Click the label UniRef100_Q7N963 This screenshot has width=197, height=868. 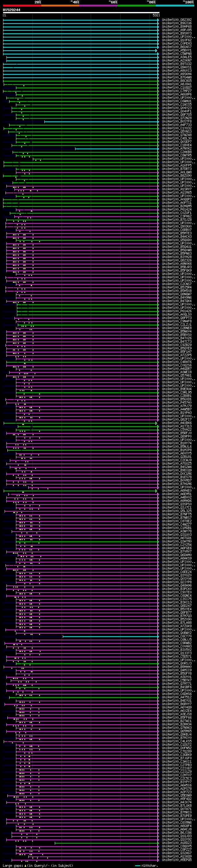pos(177,728)
